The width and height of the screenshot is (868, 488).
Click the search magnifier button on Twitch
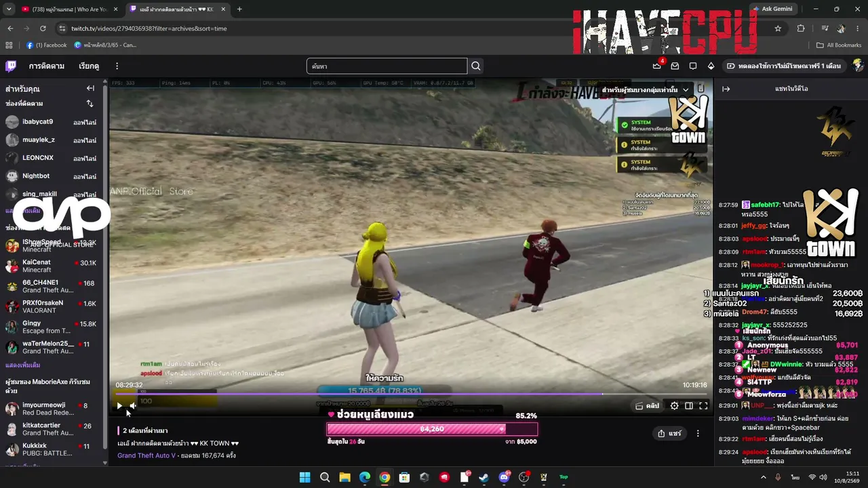pyautogui.click(x=476, y=66)
